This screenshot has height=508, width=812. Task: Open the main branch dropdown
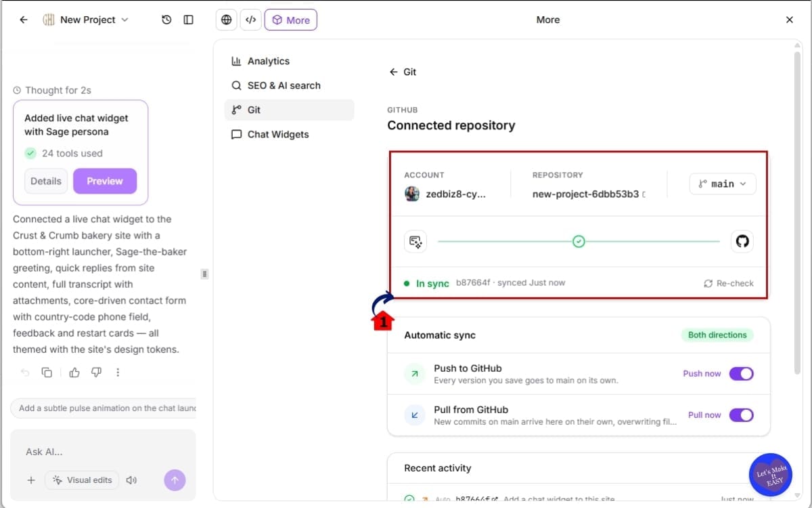pyautogui.click(x=723, y=184)
